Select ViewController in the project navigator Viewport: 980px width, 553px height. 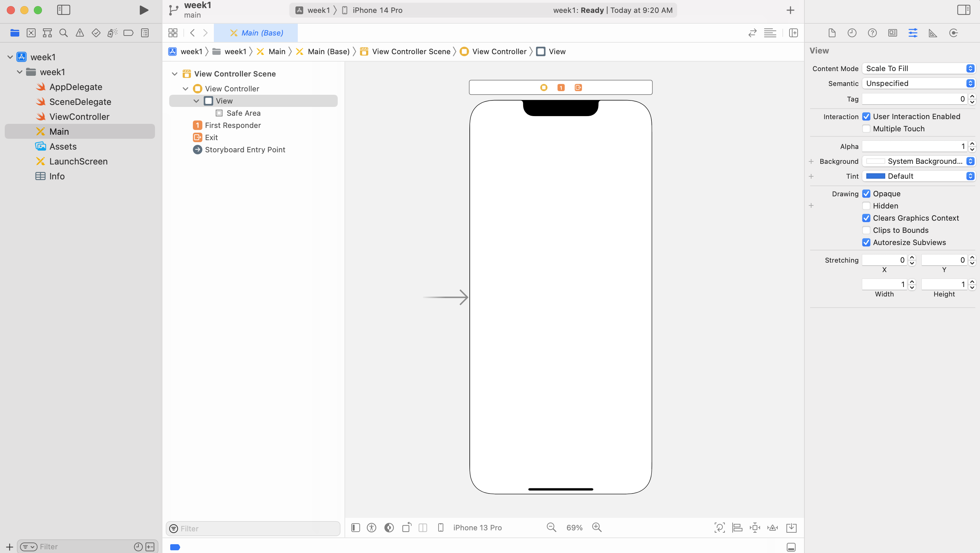[x=80, y=116]
